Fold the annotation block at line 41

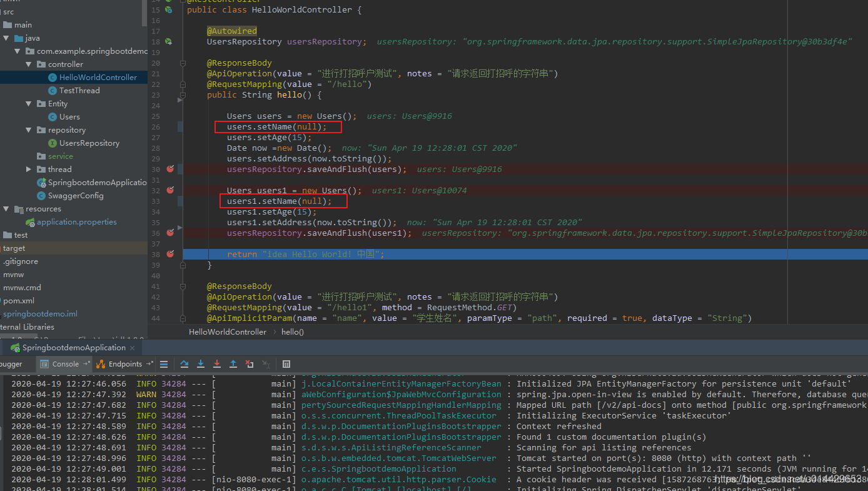(183, 286)
